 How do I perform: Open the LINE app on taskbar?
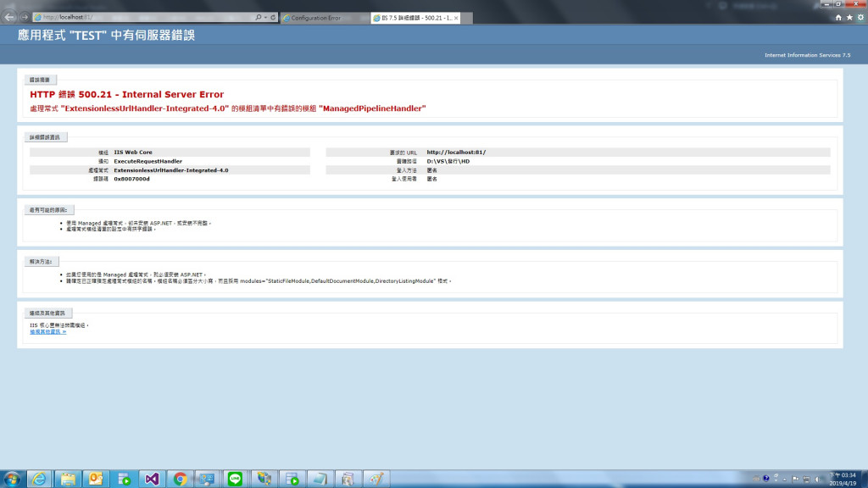(x=236, y=479)
